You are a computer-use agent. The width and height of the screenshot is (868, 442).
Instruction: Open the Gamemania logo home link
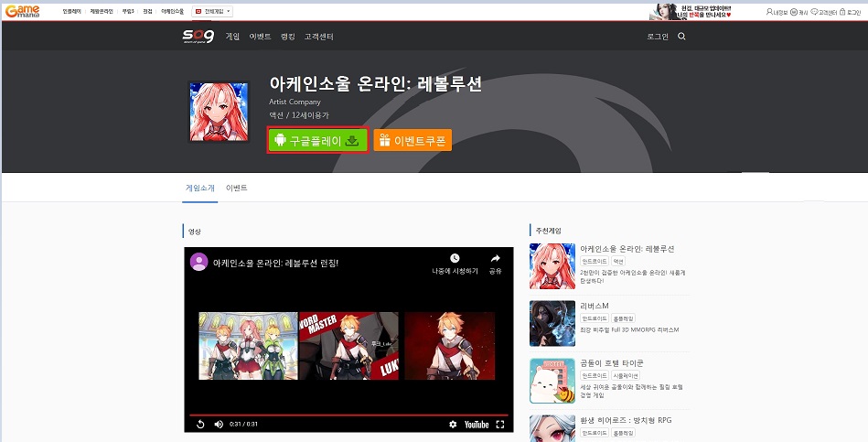22,11
